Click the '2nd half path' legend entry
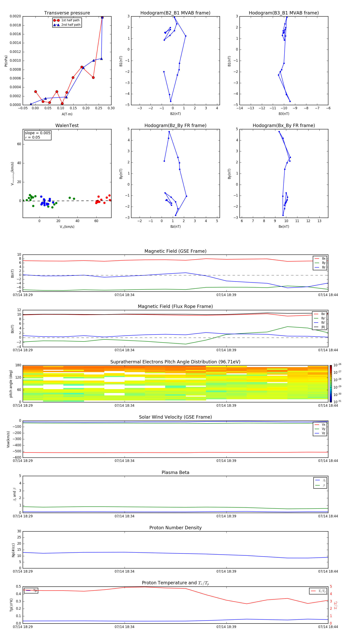The height and width of the screenshot is (644, 351). (x=67, y=25)
